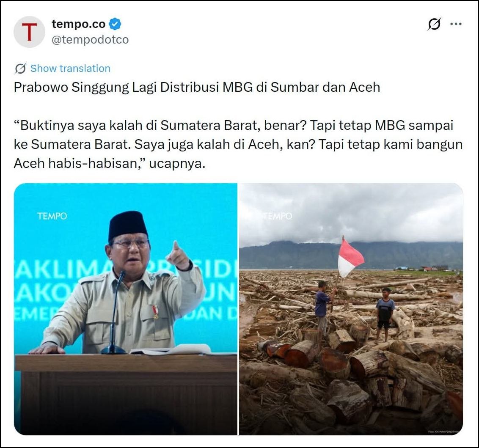The image size is (479, 448).
Task: Click Show translation link
Action: click(x=70, y=69)
